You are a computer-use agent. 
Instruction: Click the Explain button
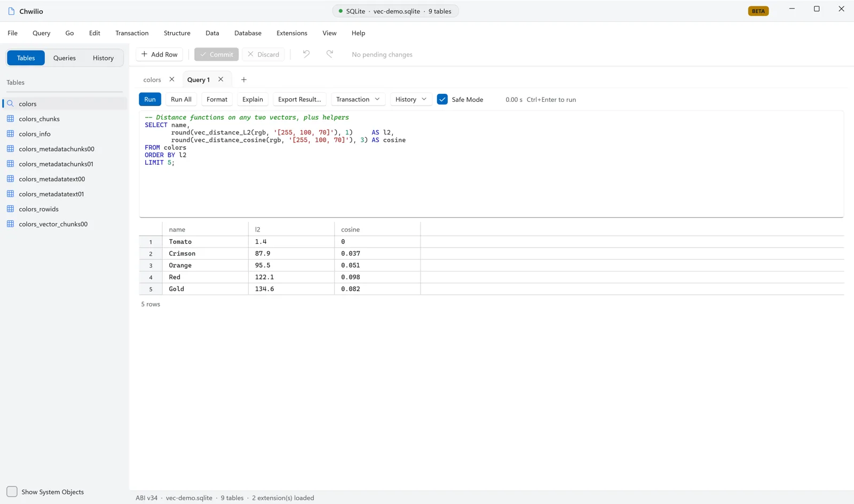coord(252,99)
